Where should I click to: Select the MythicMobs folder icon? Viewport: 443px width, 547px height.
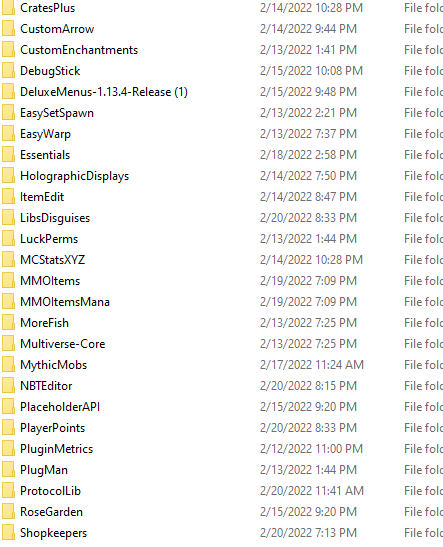(8, 365)
